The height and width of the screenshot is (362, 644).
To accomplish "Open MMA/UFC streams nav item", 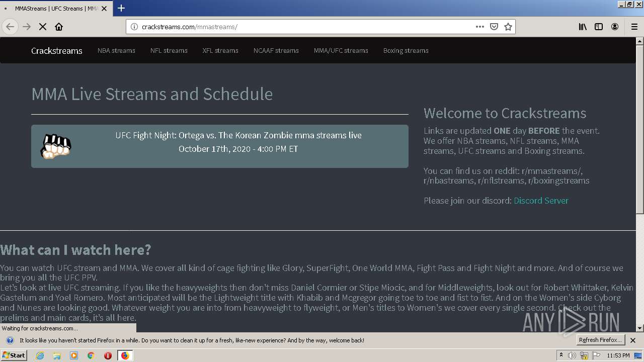I will coord(341,50).
